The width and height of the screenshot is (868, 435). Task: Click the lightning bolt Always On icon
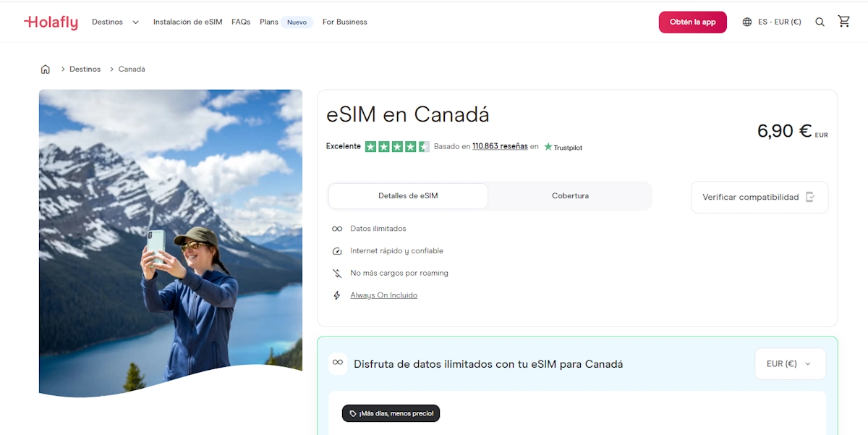(x=337, y=295)
